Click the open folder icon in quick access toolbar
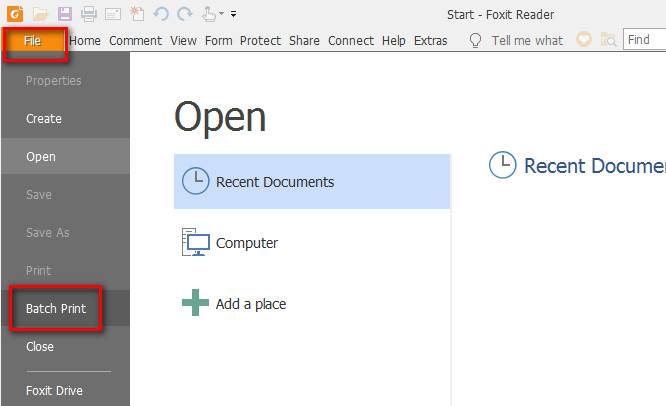The height and width of the screenshot is (406, 666). coord(40,14)
